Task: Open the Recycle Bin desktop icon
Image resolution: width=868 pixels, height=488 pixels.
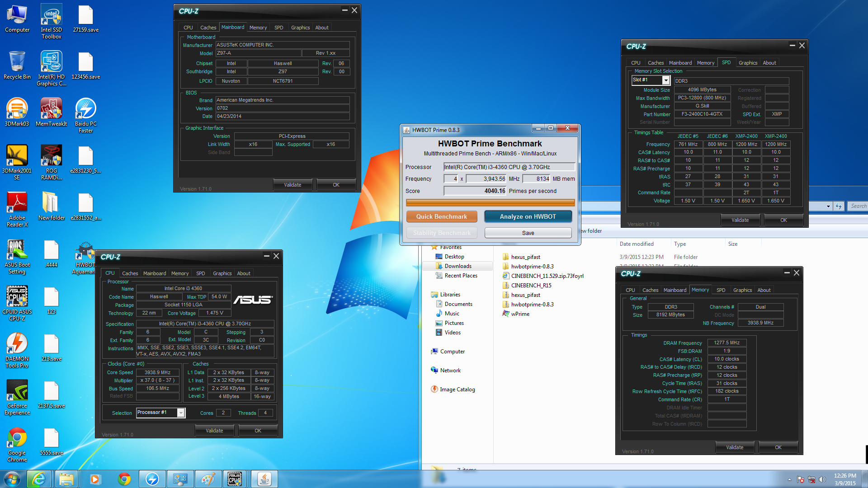Action: 17,66
